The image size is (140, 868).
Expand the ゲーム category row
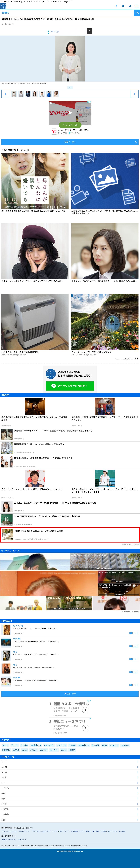[70, 772]
